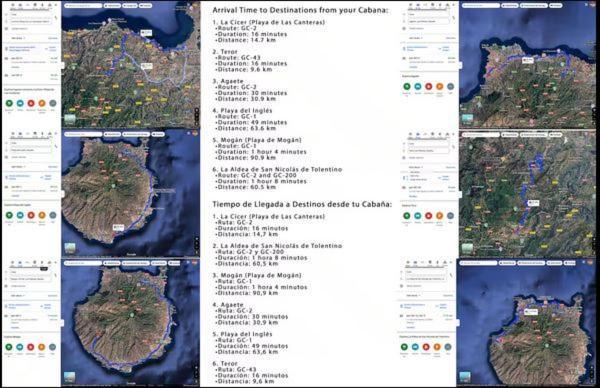The height and width of the screenshot is (388, 600).
Task: Open Leave now dropdown in Teror panel
Action: tap(415, 167)
